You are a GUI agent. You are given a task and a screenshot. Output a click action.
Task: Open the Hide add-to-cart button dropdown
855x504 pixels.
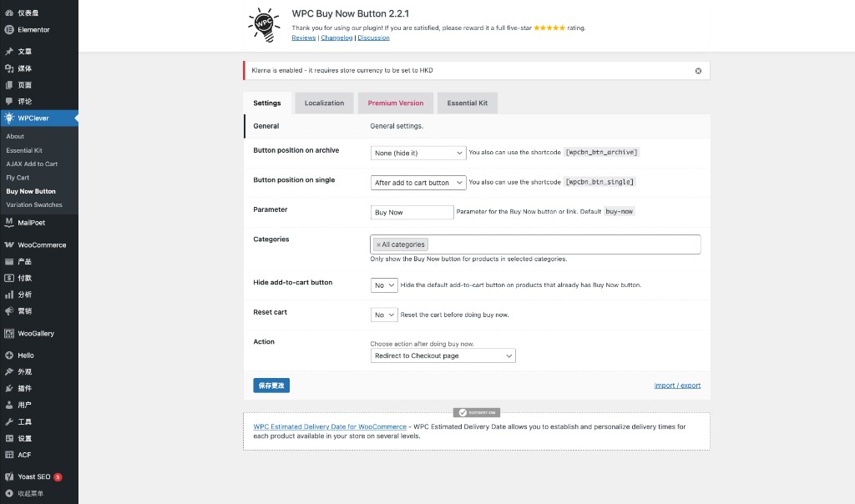(384, 285)
